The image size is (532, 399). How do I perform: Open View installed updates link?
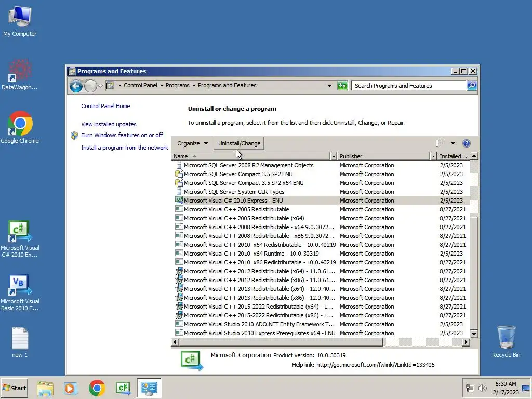pos(109,124)
